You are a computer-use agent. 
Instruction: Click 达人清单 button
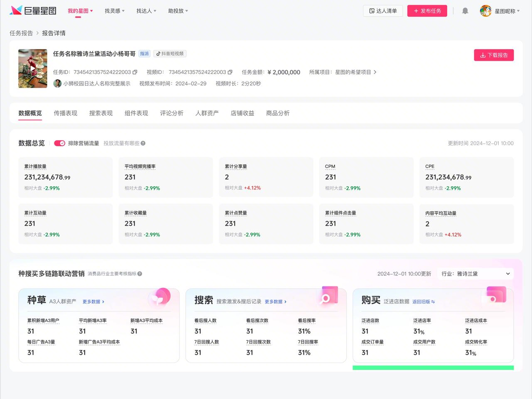(383, 11)
